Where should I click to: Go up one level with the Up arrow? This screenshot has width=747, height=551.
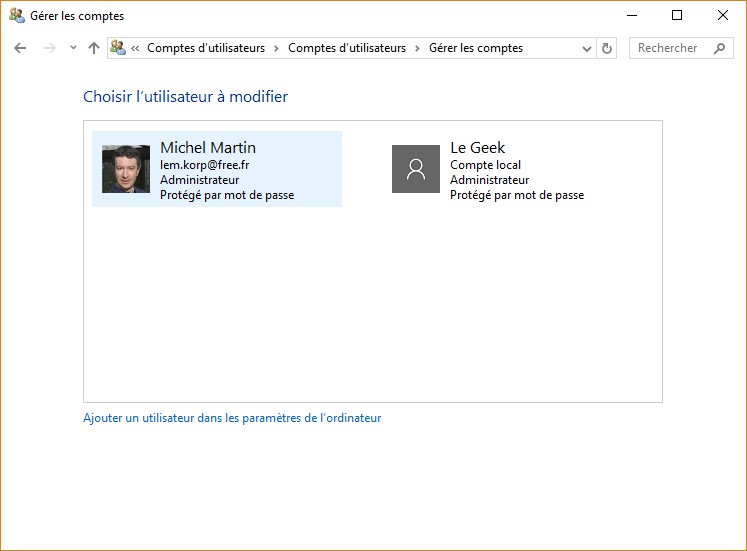click(94, 48)
